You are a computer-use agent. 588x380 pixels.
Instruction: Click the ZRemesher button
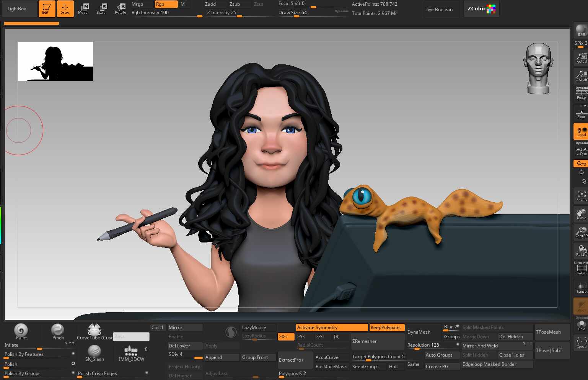click(x=377, y=341)
